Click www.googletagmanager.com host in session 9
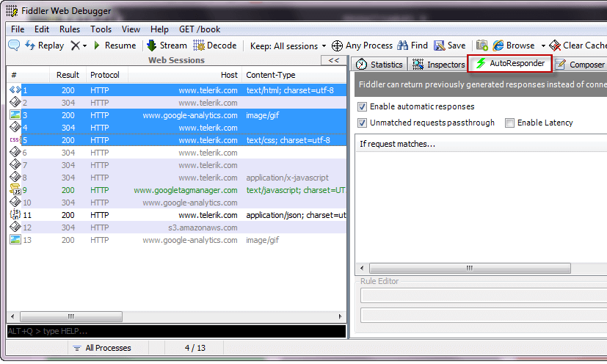Image resolution: width=607 pixels, height=364 pixels. coord(186,190)
